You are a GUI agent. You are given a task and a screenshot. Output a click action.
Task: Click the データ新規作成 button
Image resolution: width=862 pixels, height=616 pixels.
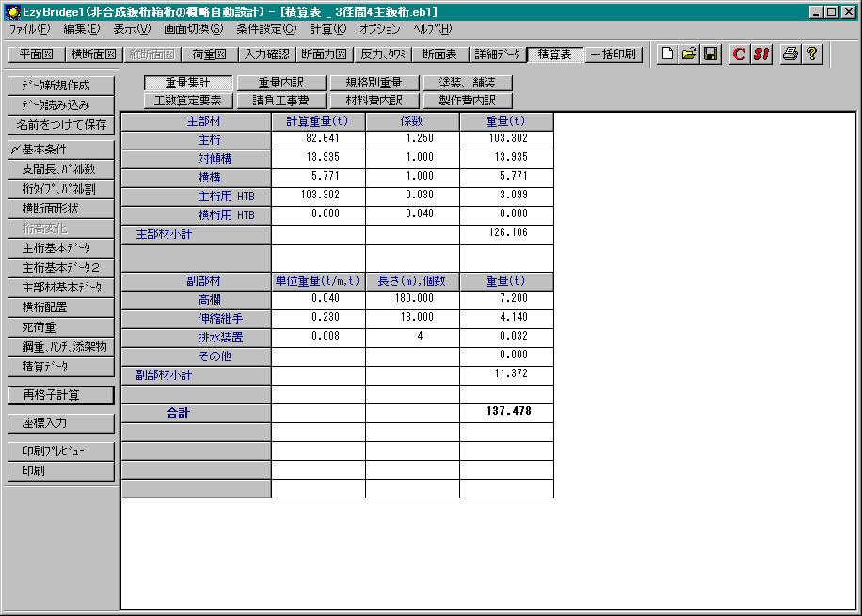tap(61, 86)
